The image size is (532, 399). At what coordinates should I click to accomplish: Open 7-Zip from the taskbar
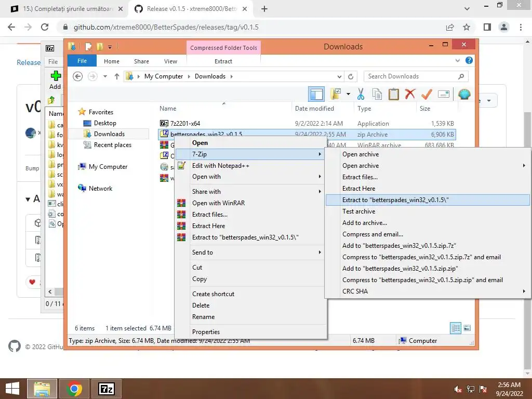(107, 389)
